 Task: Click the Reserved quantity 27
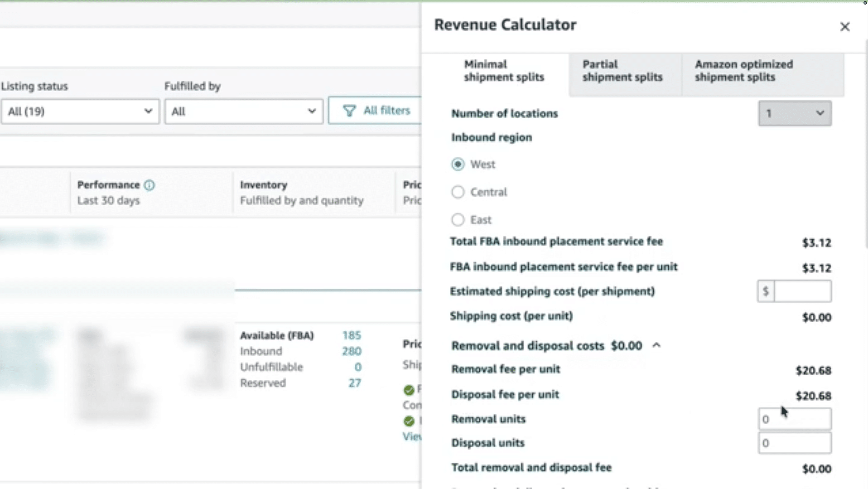[355, 383]
